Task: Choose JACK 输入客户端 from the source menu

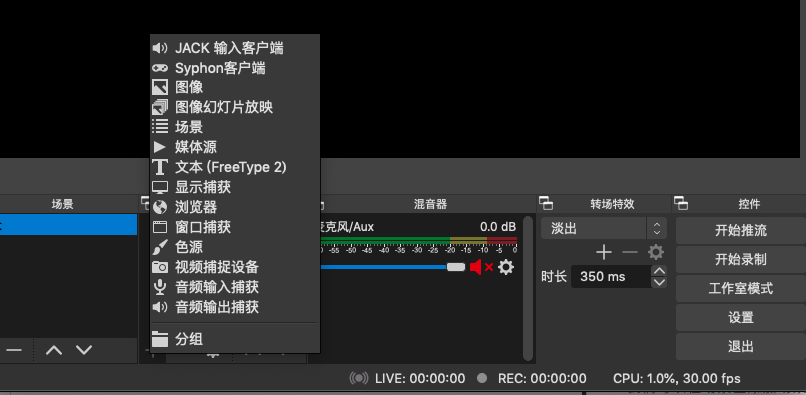Action: 235,48
